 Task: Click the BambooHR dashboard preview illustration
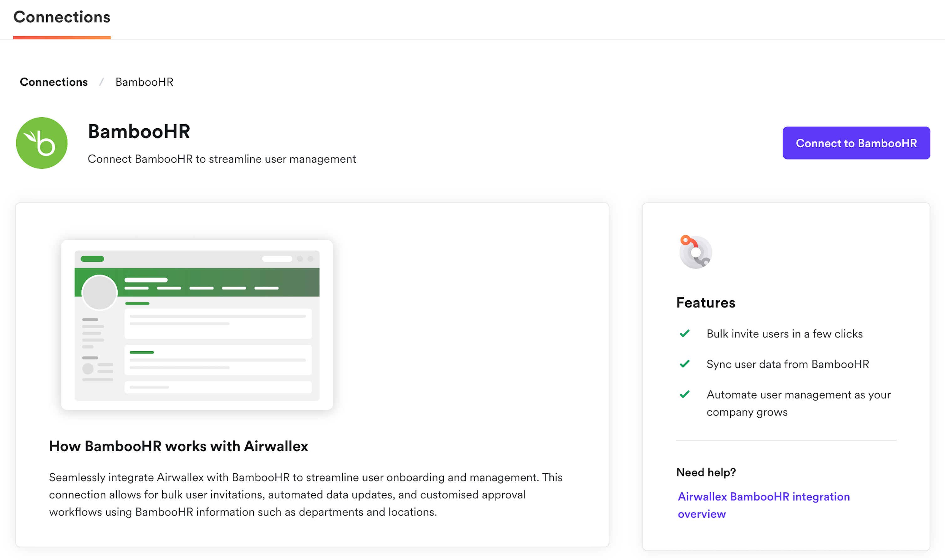point(197,325)
